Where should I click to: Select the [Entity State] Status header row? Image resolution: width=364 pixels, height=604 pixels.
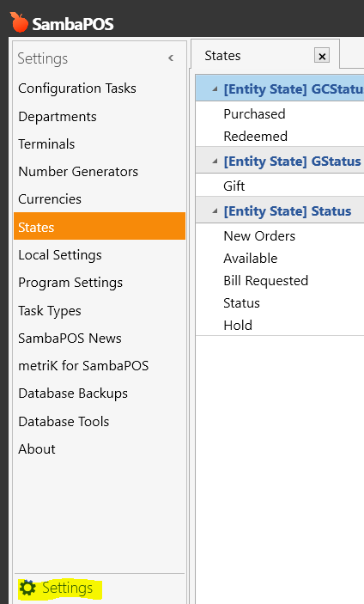coord(280,210)
